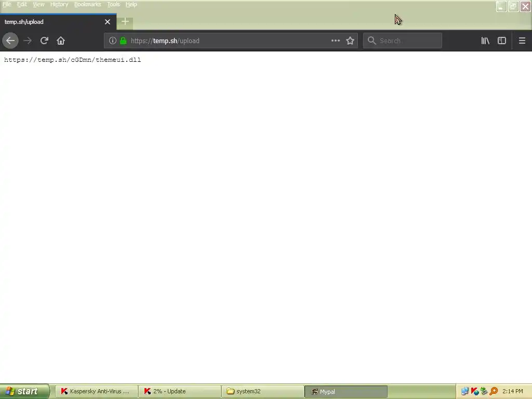Open the browser home page
The width and height of the screenshot is (532, 399).
pyautogui.click(x=61, y=41)
